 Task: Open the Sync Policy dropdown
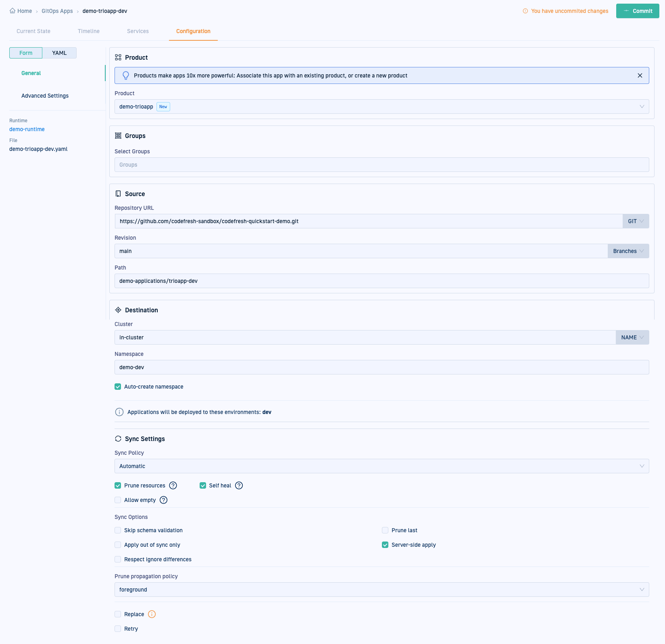click(x=381, y=466)
